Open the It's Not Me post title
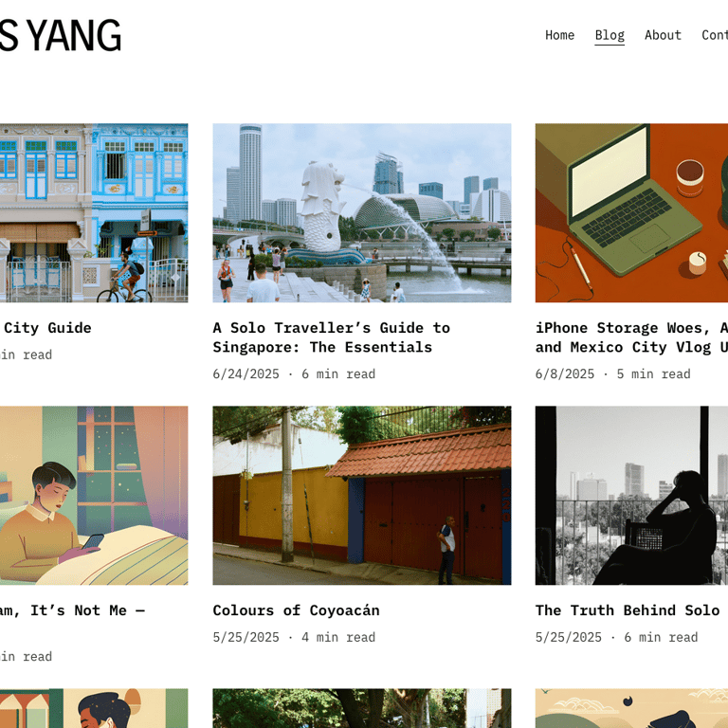 click(x=72, y=610)
